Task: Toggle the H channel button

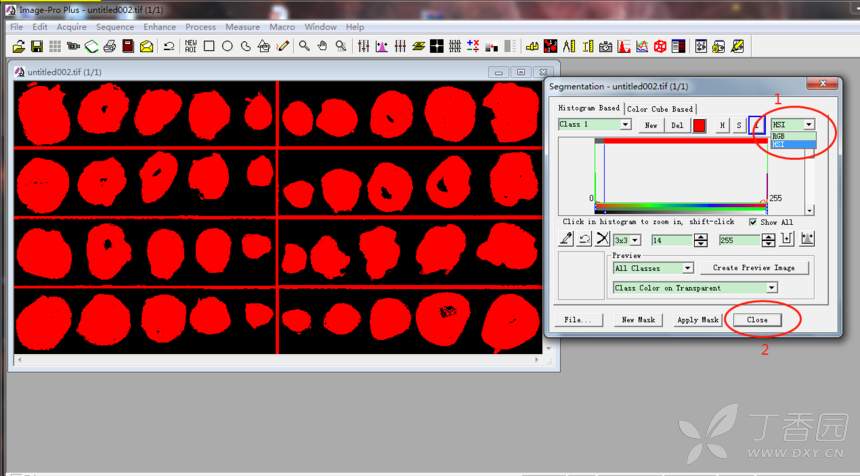Action: click(723, 125)
